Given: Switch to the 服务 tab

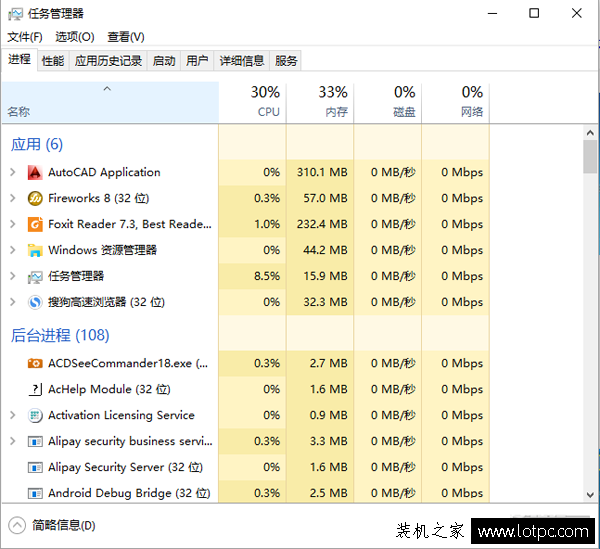Looking at the screenshot, I should pos(286,61).
